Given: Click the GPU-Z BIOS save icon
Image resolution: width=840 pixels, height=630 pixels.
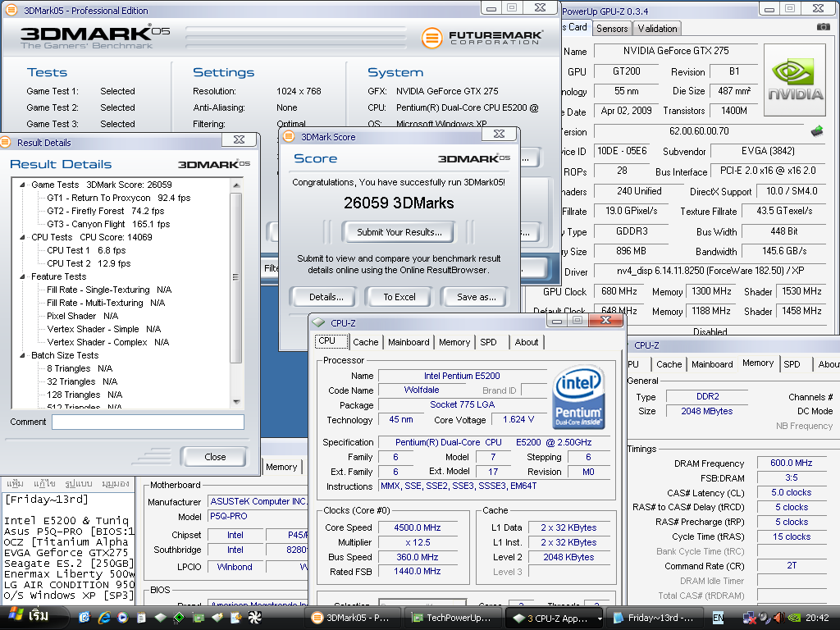Looking at the screenshot, I should coord(816,130).
